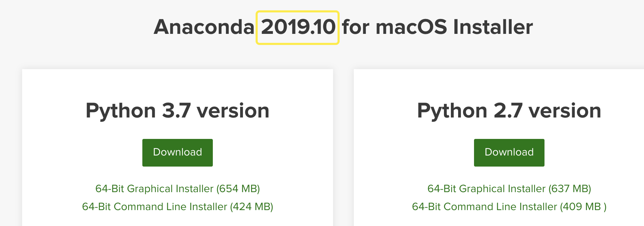The width and height of the screenshot is (644, 226).
Task: Click '654 MB' size in graphical installer link
Action: click(238, 189)
